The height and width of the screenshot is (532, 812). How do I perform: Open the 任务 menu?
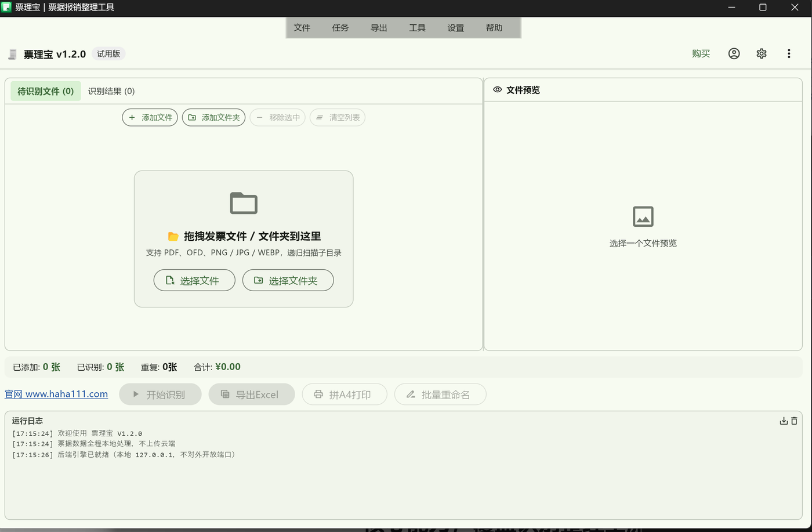(x=340, y=28)
